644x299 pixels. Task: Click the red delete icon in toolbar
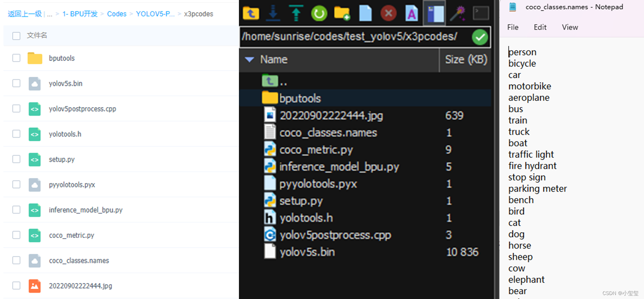click(x=388, y=14)
